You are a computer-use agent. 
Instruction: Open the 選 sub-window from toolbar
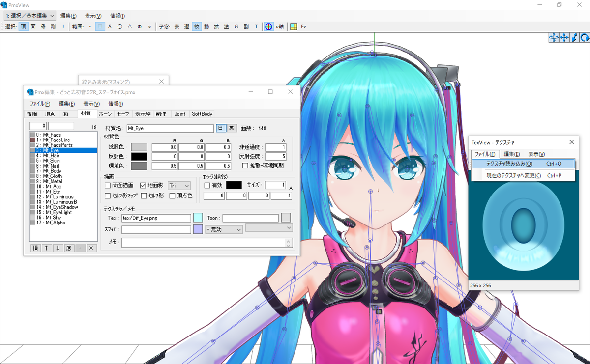click(x=187, y=27)
